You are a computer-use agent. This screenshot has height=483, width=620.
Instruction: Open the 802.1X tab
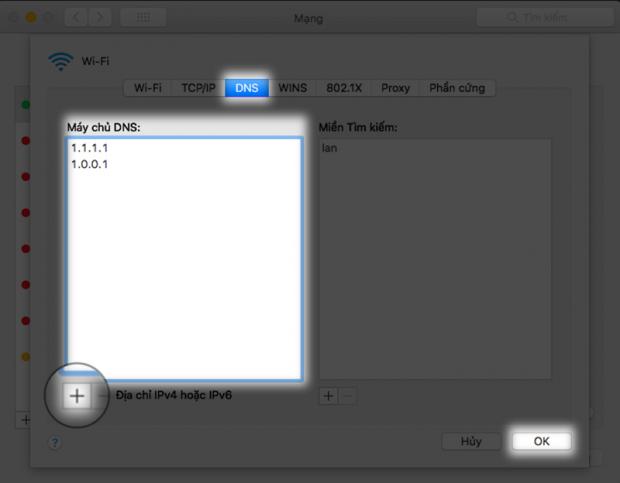[344, 88]
